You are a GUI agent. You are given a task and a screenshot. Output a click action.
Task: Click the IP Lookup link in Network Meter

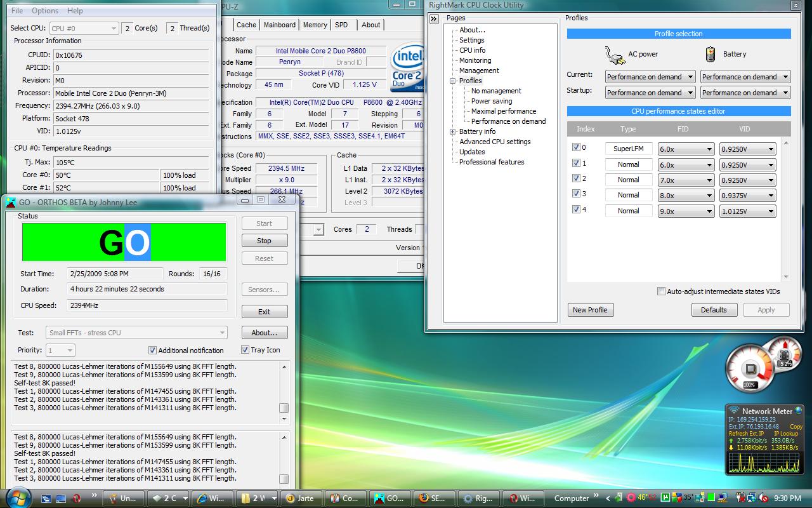tap(787, 433)
